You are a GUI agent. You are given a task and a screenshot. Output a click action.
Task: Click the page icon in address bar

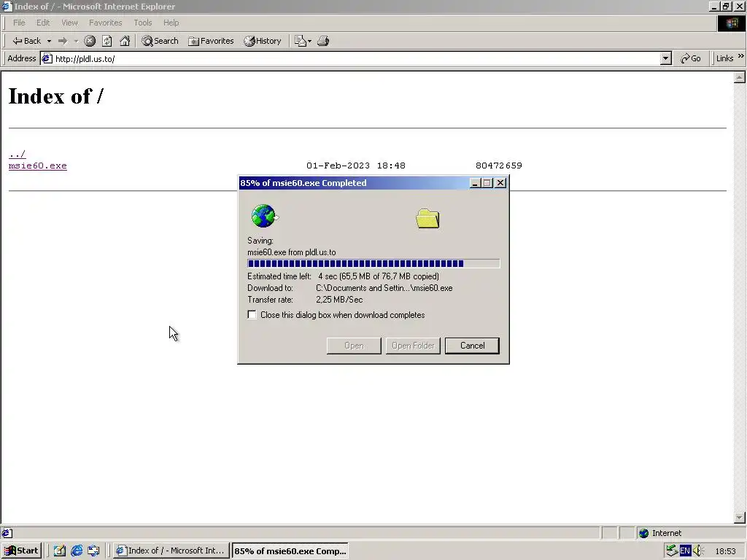click(47, 58)
